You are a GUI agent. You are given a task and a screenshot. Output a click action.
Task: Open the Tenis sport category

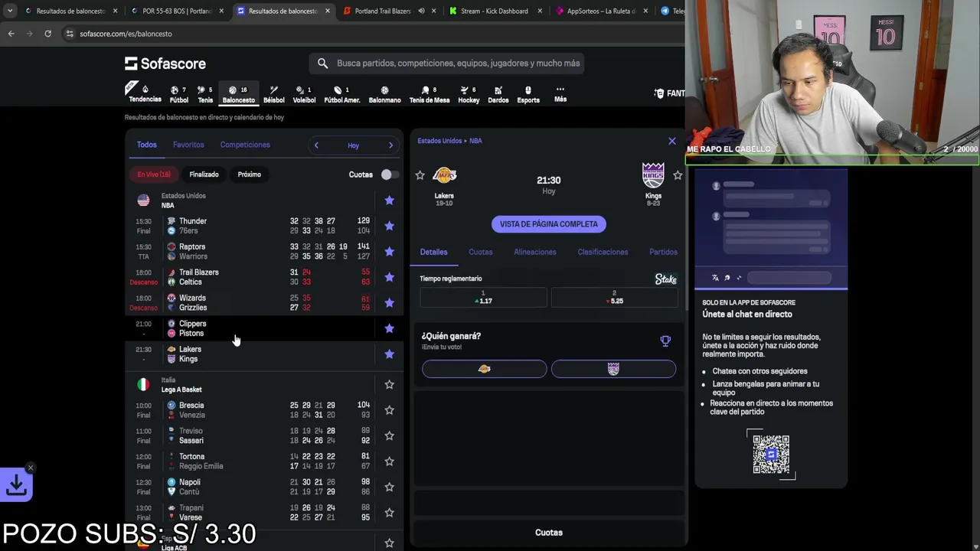(x=205, y=94)
